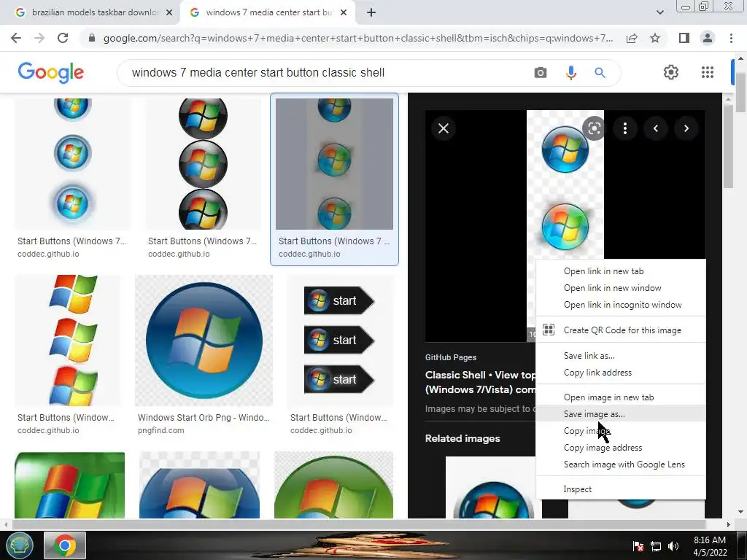747x560 pixels.
Task: Choose 'Inspect' from the context menu
Action: click(620, 489)
